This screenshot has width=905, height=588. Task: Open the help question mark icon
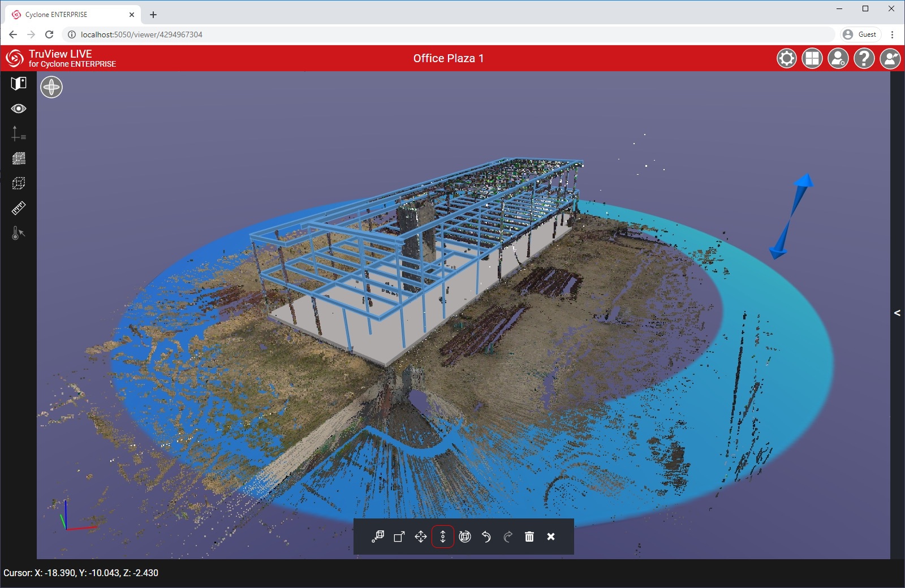pos(864,58)
